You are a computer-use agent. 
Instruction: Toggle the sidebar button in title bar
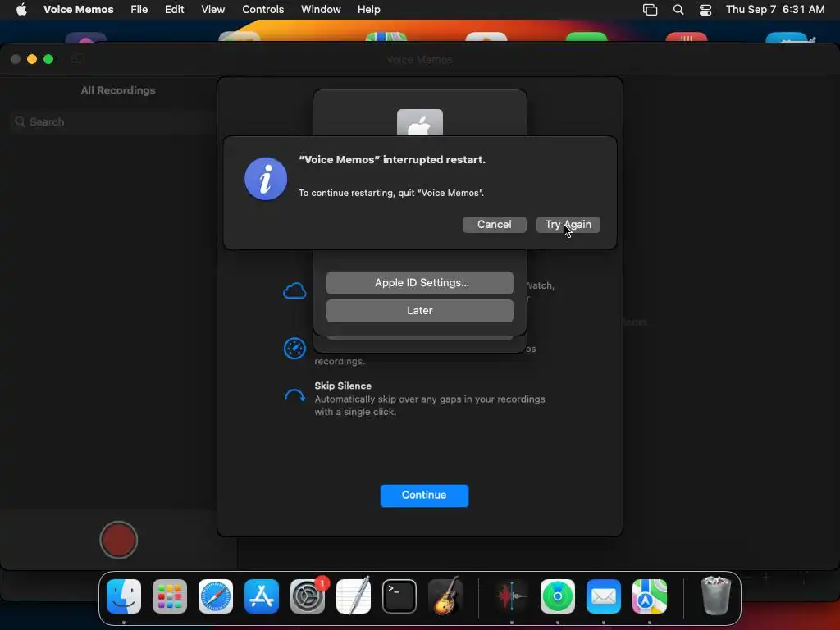click(78, 59)
